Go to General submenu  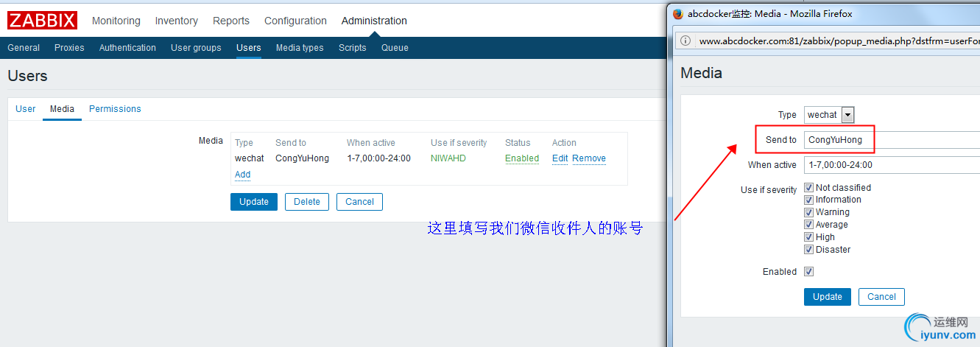(24, 48)
